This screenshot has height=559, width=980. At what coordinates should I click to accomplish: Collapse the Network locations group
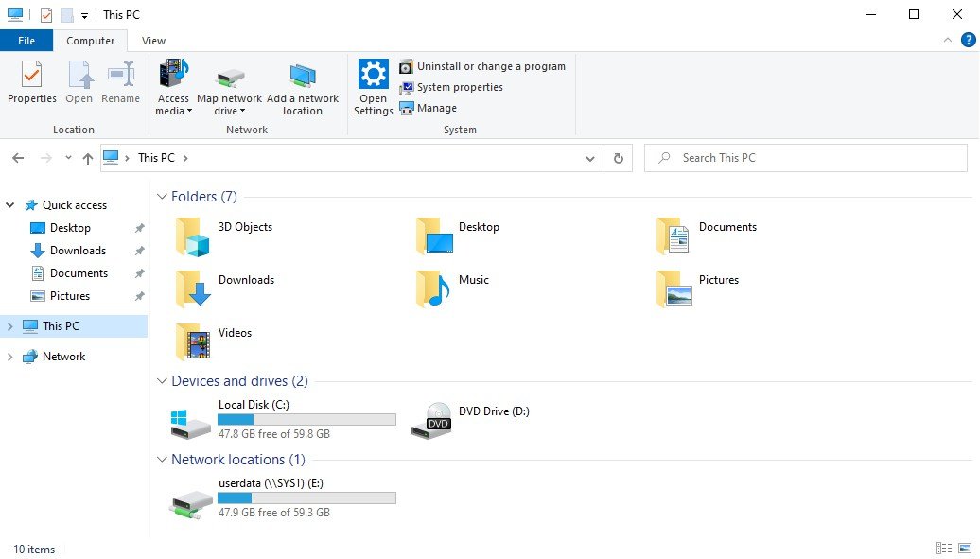(x=162, y=460)
